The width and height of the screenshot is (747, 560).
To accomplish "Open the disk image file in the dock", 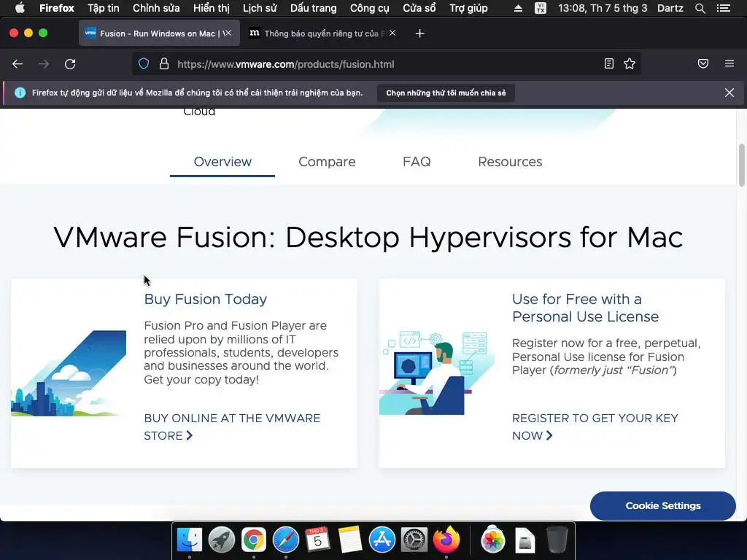I will coord(525,541).
